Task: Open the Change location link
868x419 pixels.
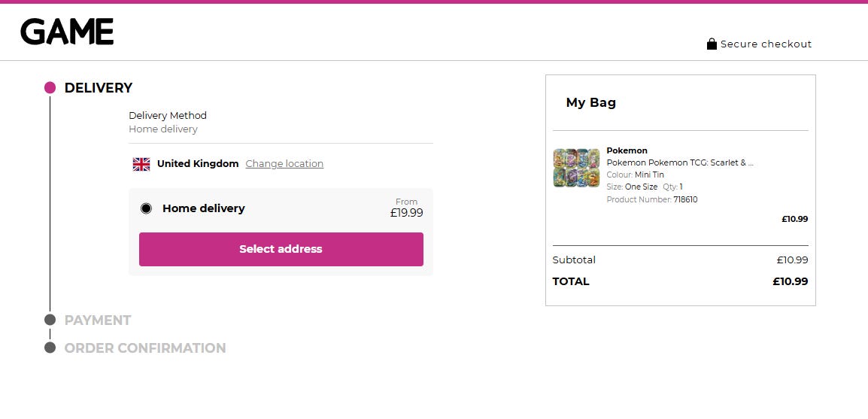Action: coord(284,164)
